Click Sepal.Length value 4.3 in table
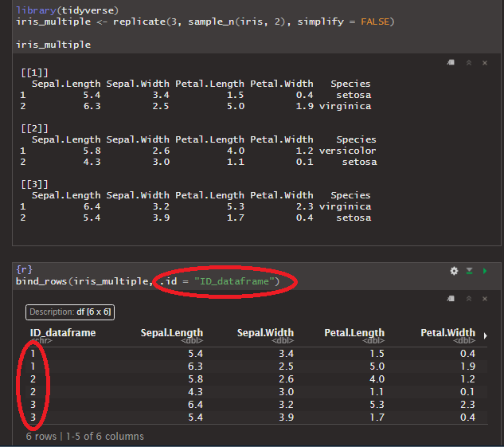The width and height of the screenshot is (504, 447). click(195, 392)
